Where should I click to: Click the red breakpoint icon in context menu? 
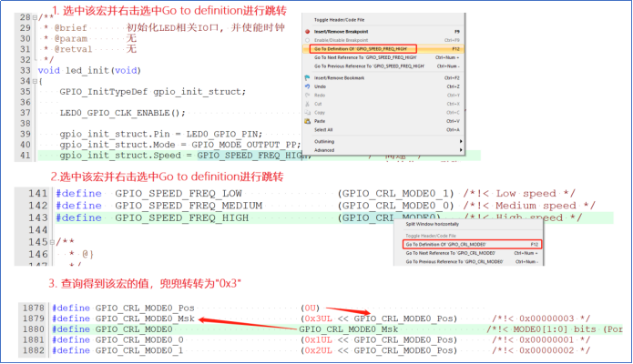307,32
